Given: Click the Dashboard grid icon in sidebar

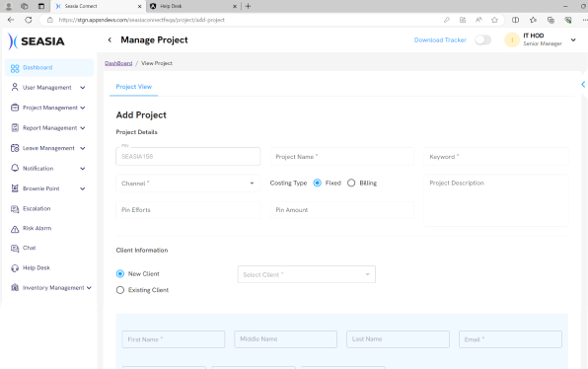Looking at the screenshot, I should [x=15, y=68].
